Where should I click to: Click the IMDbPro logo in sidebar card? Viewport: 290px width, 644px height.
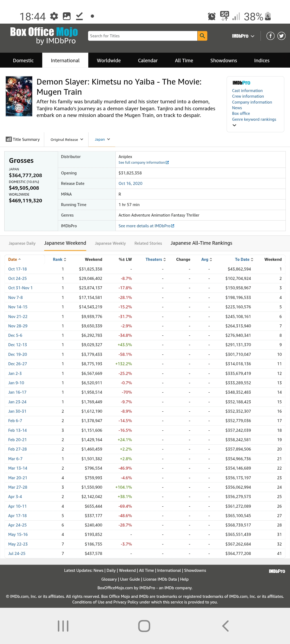click(241, 83)
